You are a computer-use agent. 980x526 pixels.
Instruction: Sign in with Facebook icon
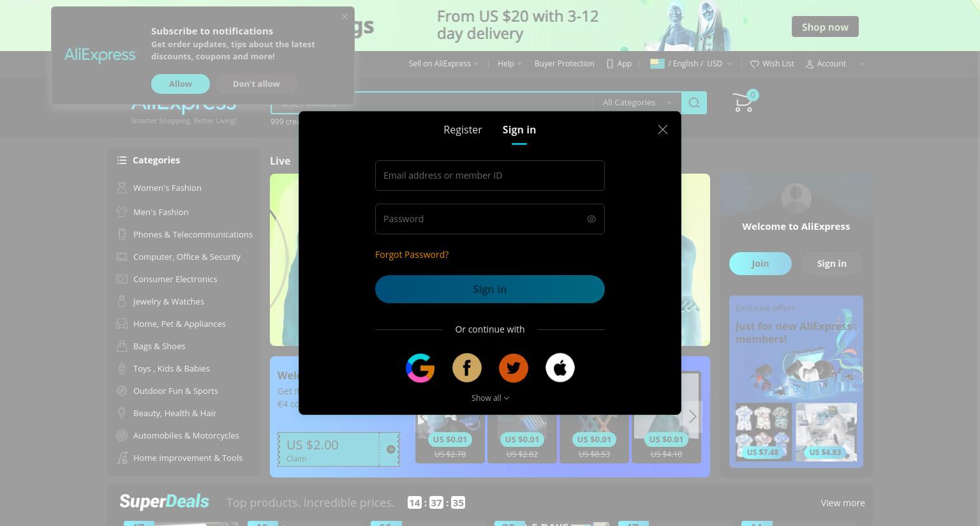(x=467, y=368)
